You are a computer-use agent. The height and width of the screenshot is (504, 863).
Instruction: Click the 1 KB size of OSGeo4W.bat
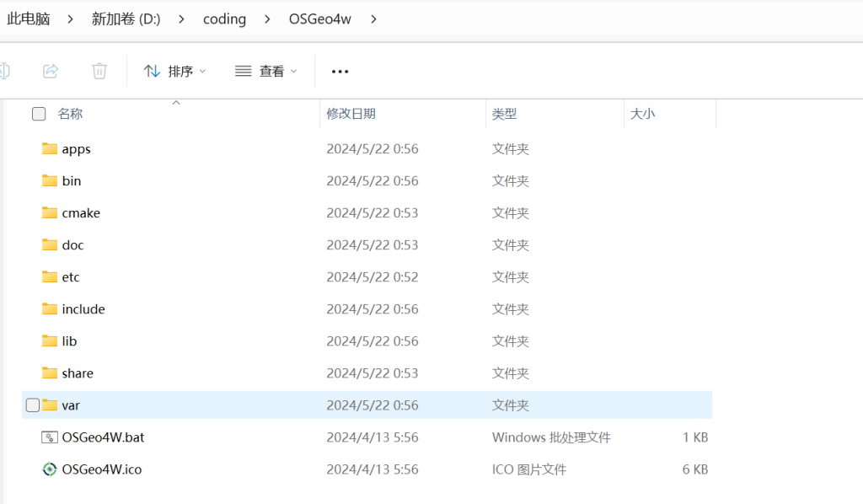pos(695,437)
